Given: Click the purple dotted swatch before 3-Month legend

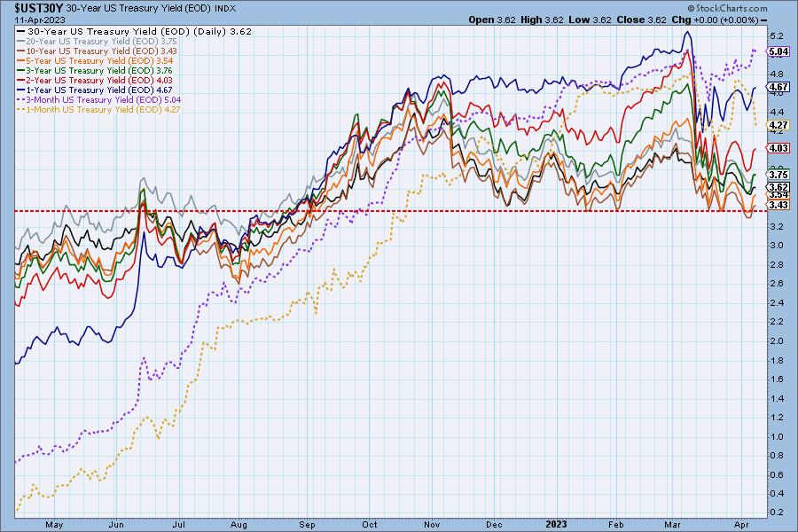Looking at the screenshot, I should [21, 100].
